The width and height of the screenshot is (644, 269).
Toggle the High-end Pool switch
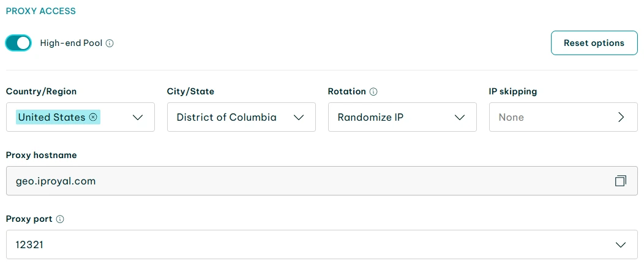point(18,43)
